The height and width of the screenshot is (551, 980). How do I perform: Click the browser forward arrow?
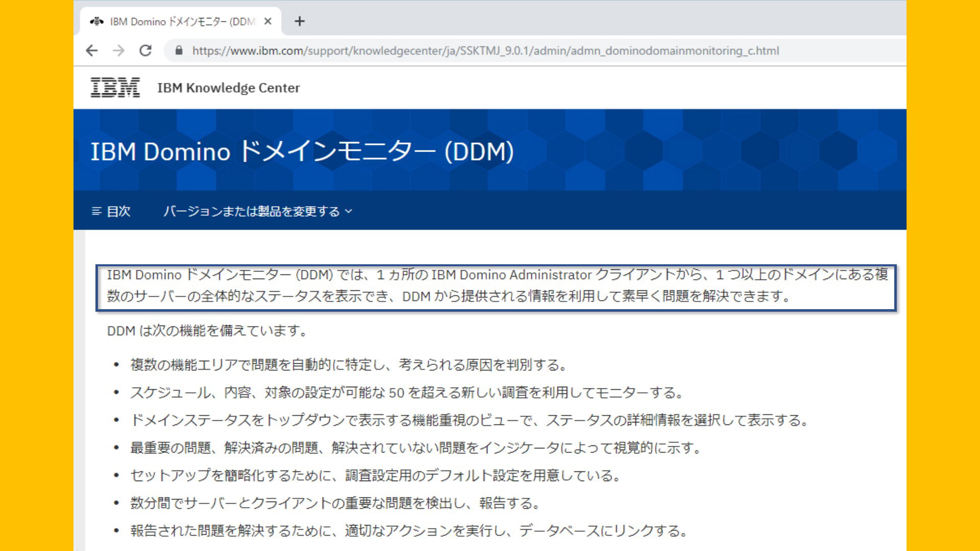[118, 51]
